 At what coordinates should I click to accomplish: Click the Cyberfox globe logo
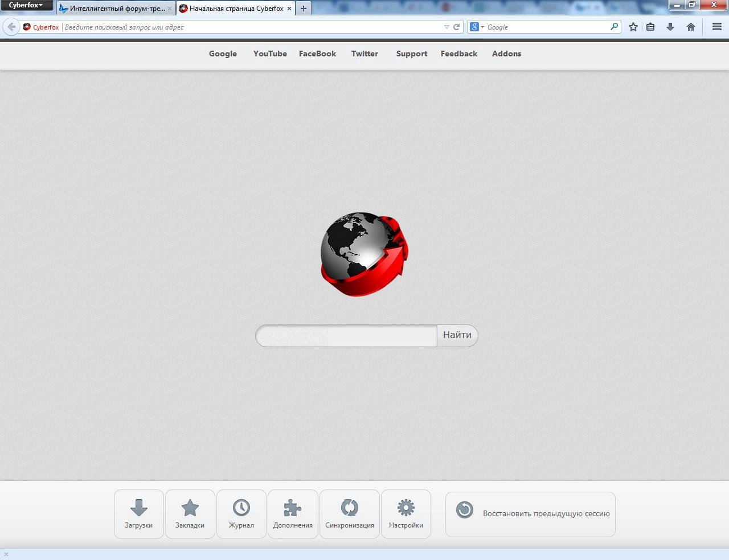[364, 254]
